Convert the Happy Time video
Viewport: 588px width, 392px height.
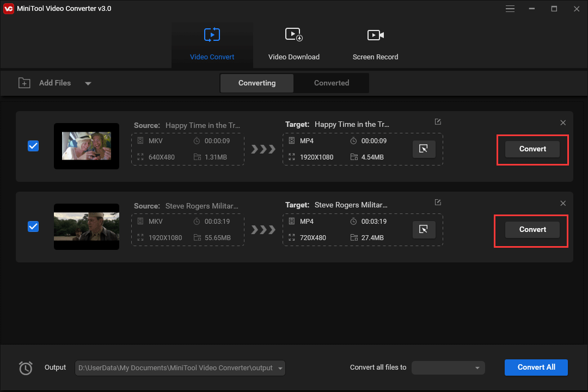click(532, 149)
